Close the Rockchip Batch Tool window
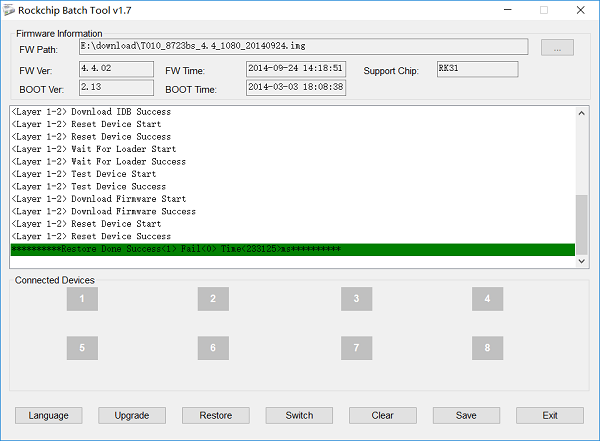 tap(580, 10)
